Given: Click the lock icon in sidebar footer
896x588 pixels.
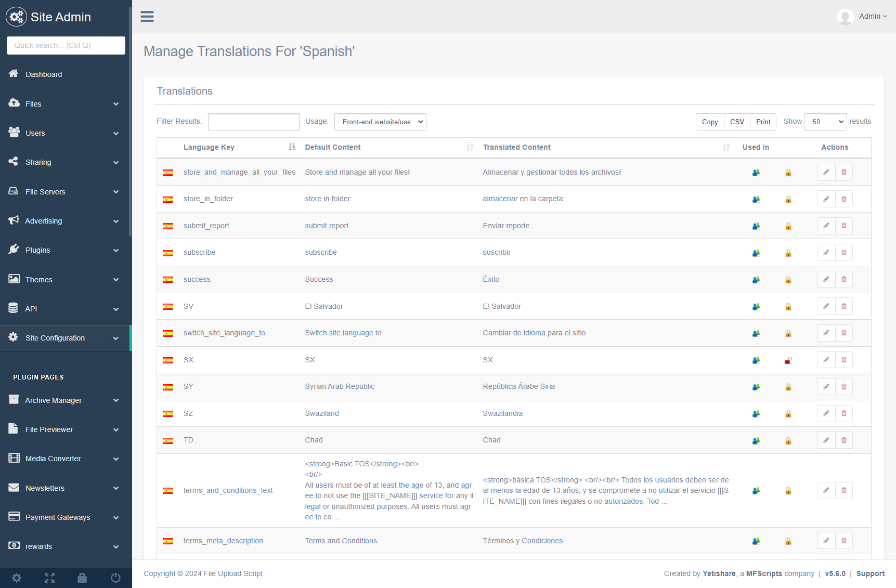Looking at the screenshot, I should pos(82,578).
